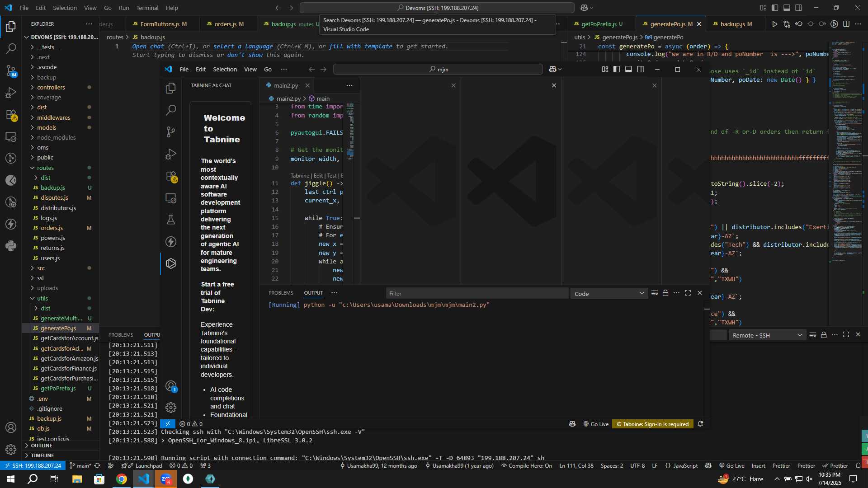
Task: Open Chrome from the Windows taskbar
Action: click(122, 479)
